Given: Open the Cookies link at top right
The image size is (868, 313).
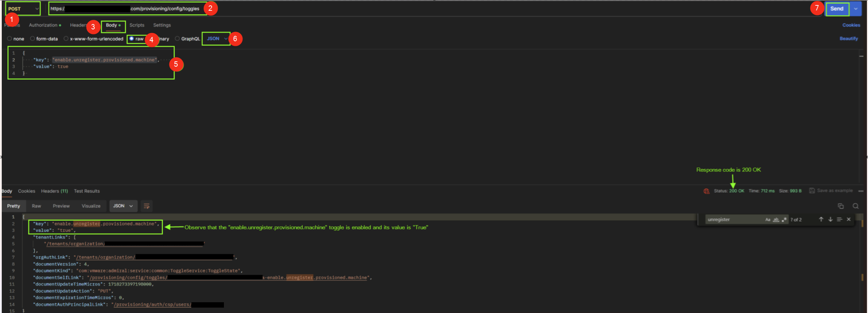Looking at the screenshot, I should [x=851, y=25].
